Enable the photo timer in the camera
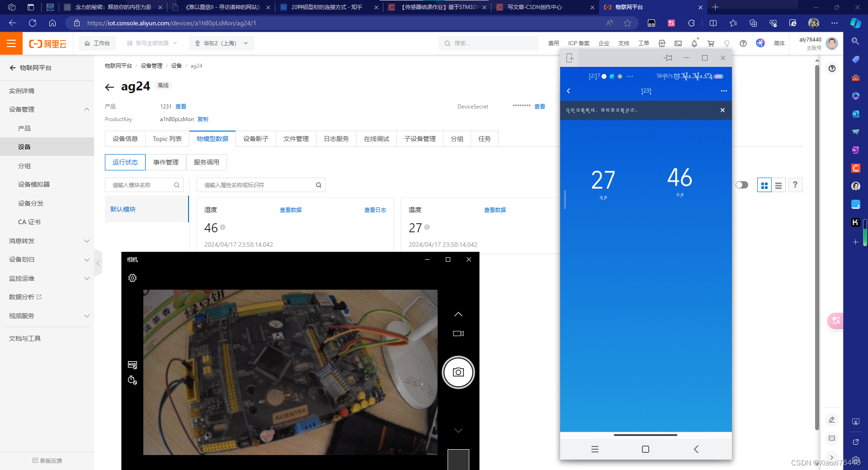 132,380
